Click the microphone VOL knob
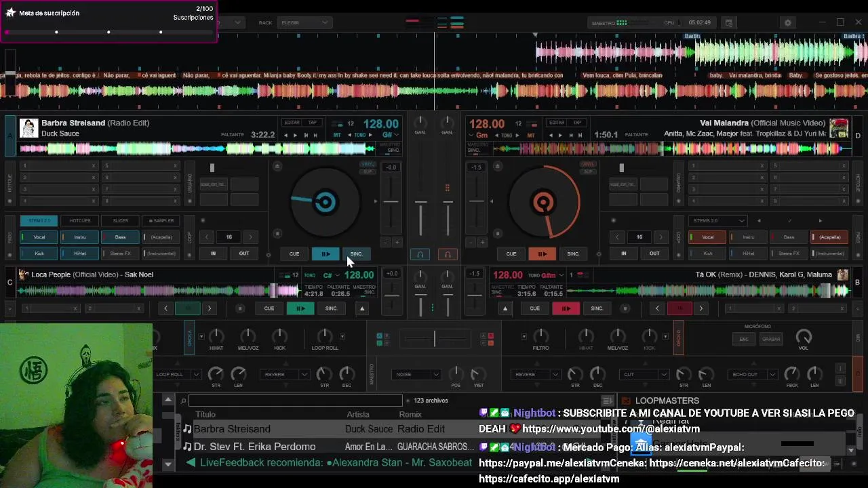The width and height of the screenshot is (868, 488). [x=804, y=336]
